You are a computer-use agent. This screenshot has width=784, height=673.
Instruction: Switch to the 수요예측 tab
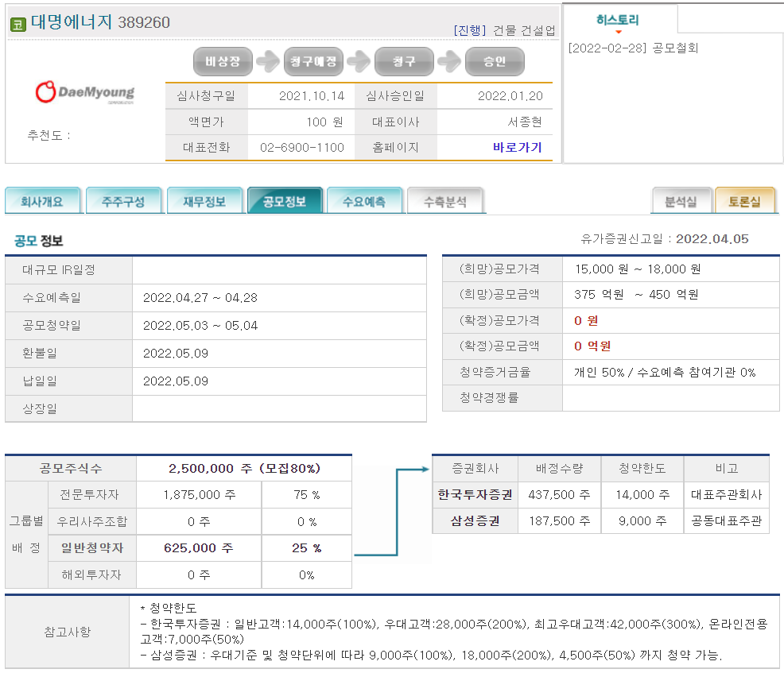tap(364, 201)
